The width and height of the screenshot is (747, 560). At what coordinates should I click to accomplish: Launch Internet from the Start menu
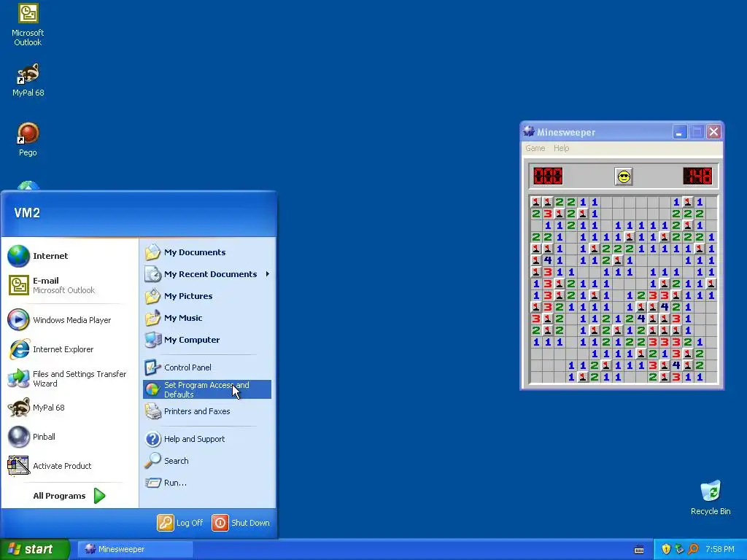click(x=69, y=256)
